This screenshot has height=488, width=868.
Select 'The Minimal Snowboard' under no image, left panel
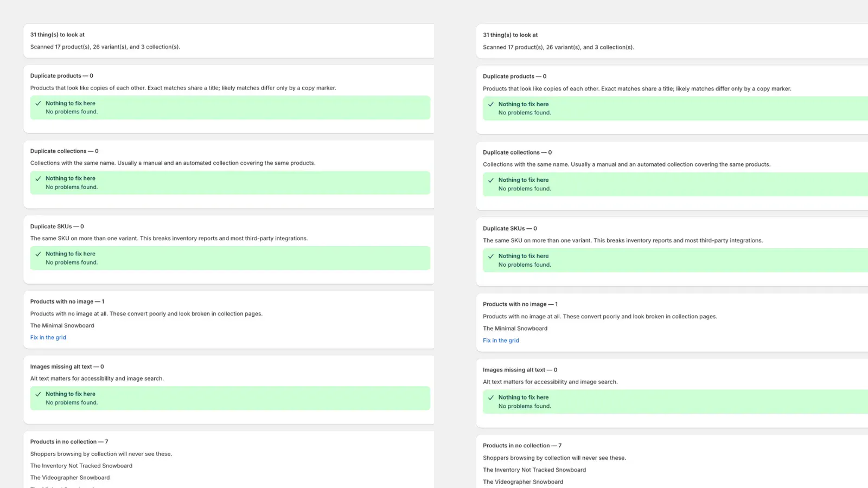(x=62, y=325)
